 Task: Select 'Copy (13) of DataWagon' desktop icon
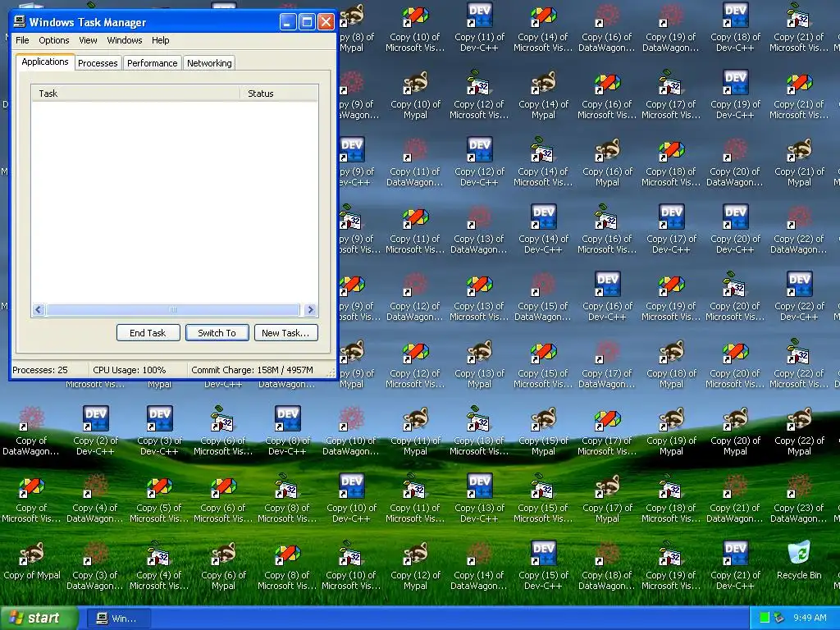pyautogui.click(x=479, y=230)
